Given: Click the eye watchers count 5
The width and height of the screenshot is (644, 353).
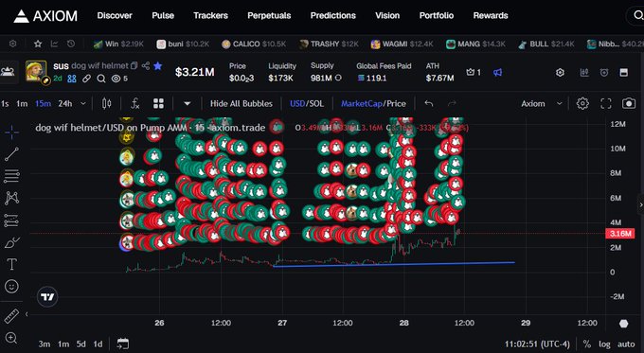Looking at the screenshot, I should pos(119,79).
